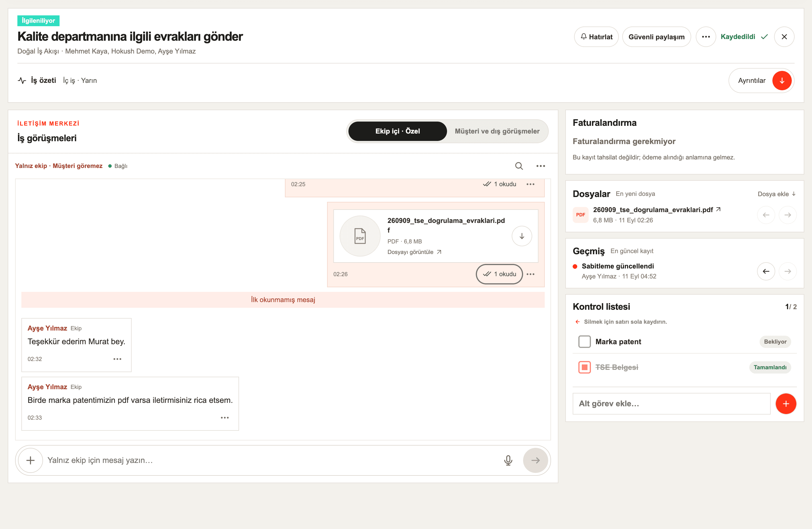Open Güvenli paylaşım sharing

pos(656,37)
